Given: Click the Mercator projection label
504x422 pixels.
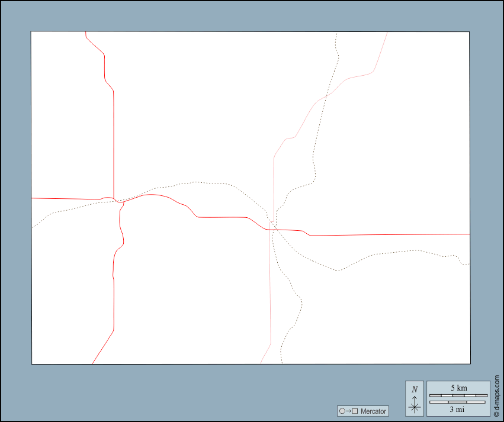Looking at the screenshot, I should tap(373, 411).
